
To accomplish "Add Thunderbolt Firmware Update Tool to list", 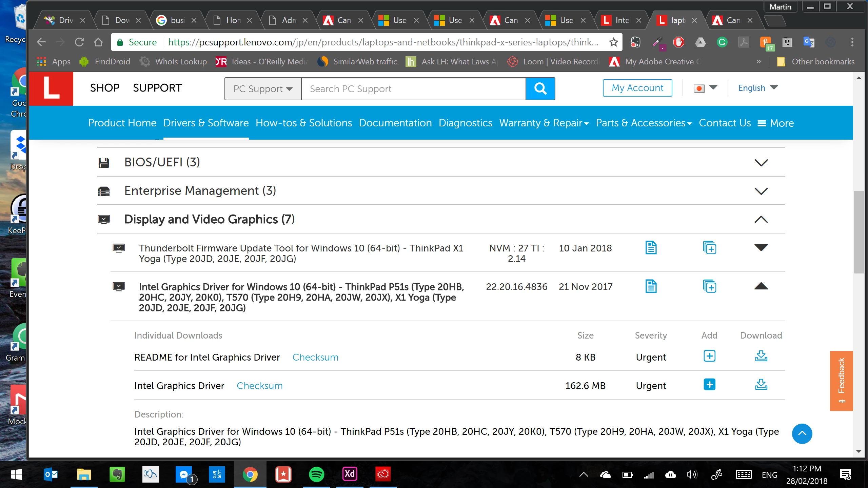I will [x=709, y=248].
